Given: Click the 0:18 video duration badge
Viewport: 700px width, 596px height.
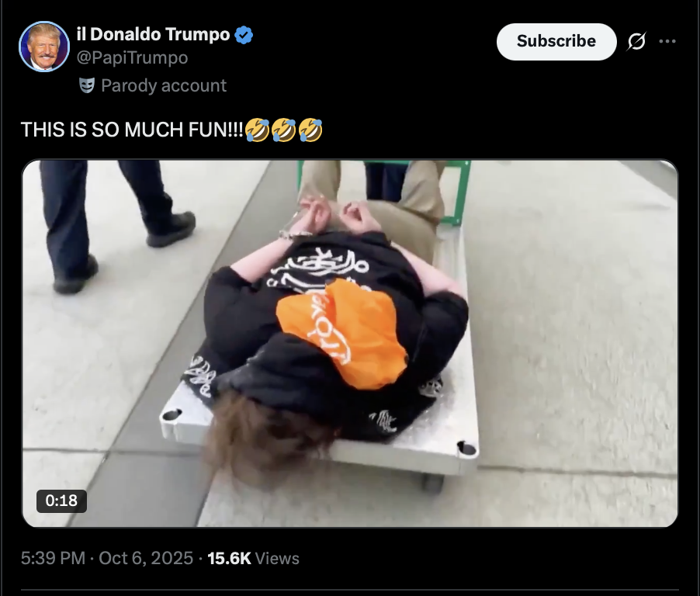Looking at the screenshot, I should tap(61, 501).
